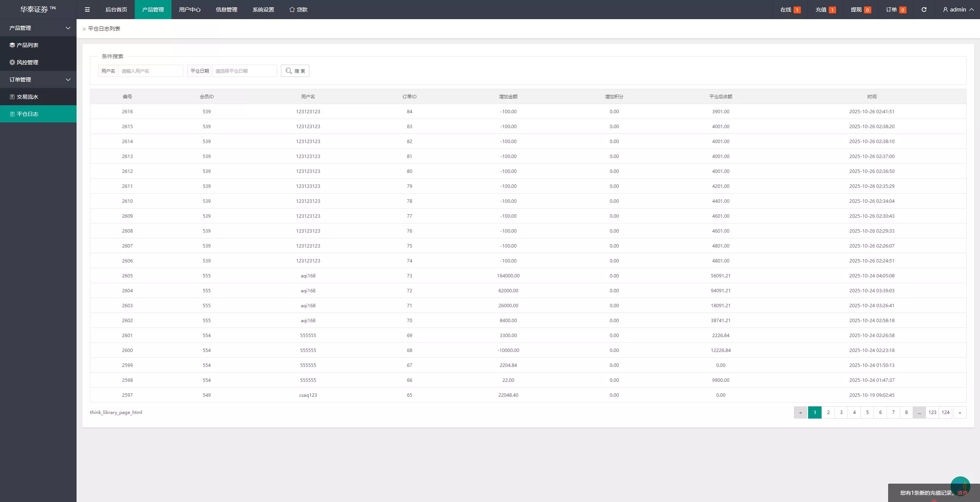Select 平仓日志 sidebar item
Screen dimensions: 980x502
click(38, 114)
